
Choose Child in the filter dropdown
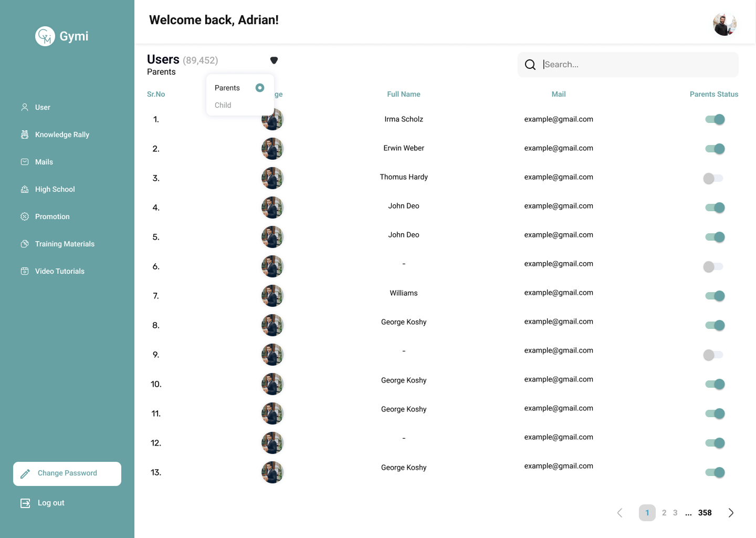[223, 105]
